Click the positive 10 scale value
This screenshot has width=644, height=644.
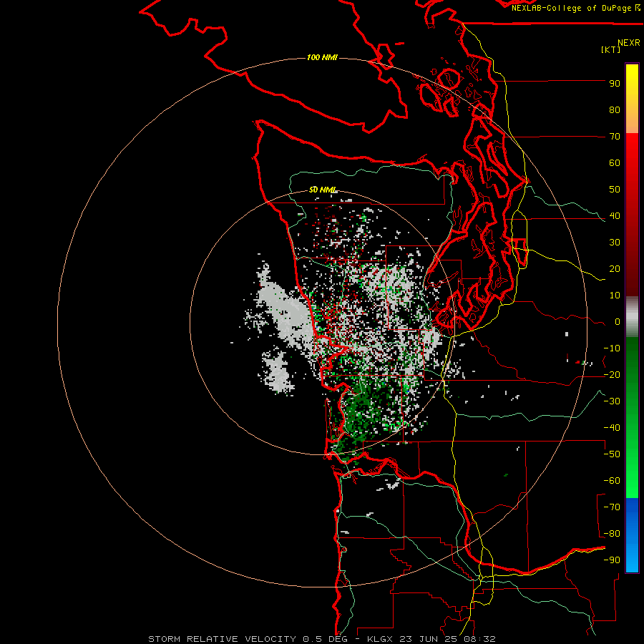(615, 296)
